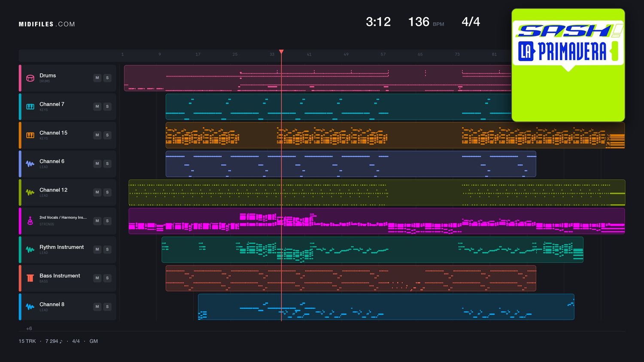
Task: Mute Channel 7
Action: tap(97, 106)
